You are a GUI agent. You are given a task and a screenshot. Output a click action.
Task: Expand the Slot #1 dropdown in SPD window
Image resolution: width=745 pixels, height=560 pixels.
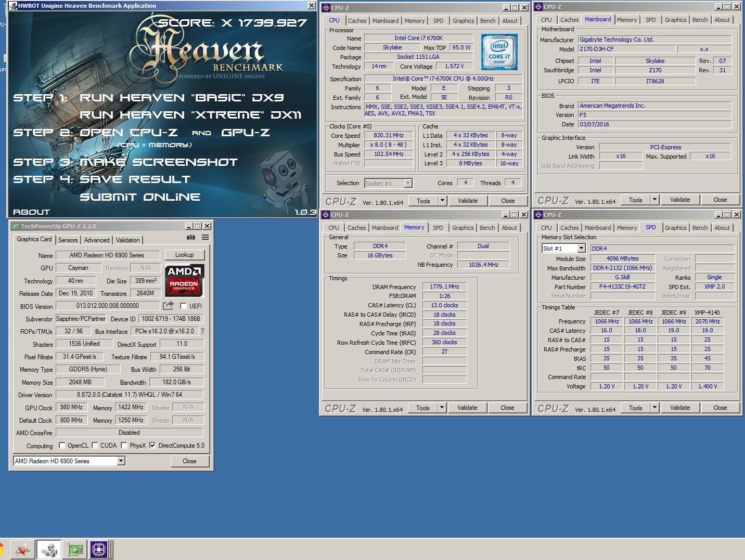(x=581, y=249)
